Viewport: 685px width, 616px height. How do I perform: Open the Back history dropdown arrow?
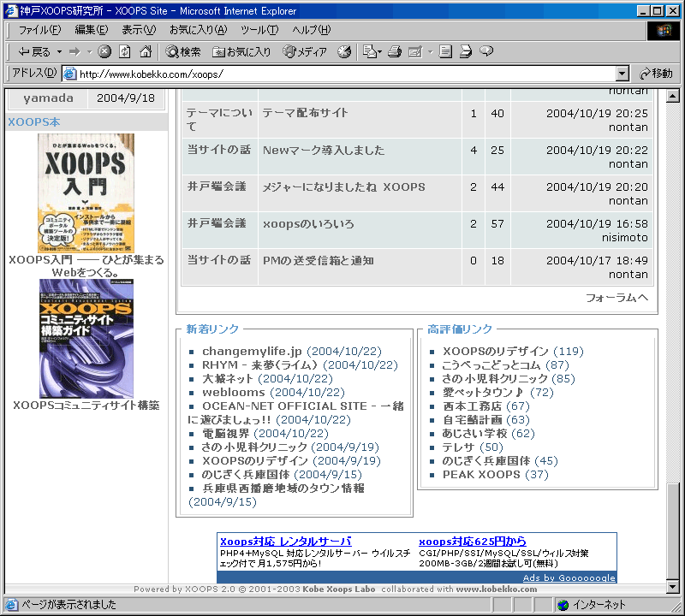click(59, 52)
